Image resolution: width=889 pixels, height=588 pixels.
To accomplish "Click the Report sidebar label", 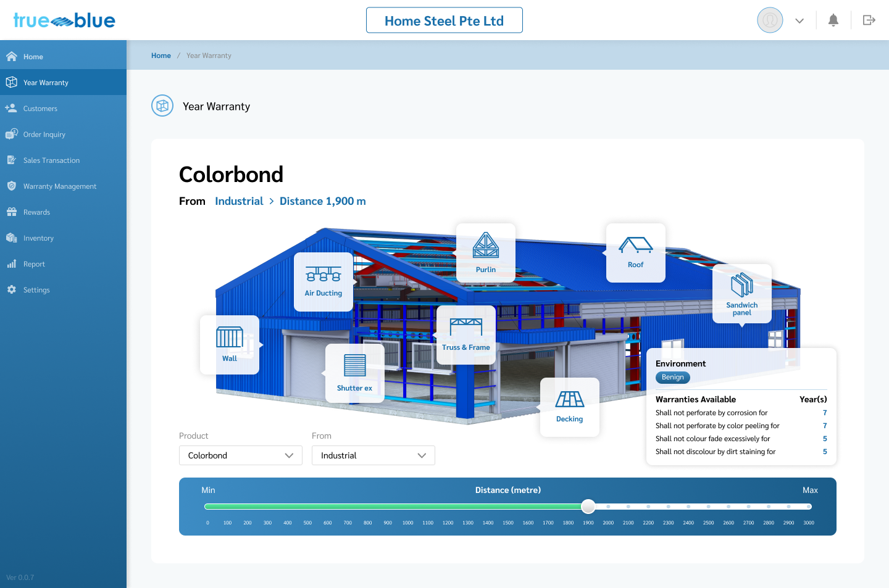I will tap(34, 264).
